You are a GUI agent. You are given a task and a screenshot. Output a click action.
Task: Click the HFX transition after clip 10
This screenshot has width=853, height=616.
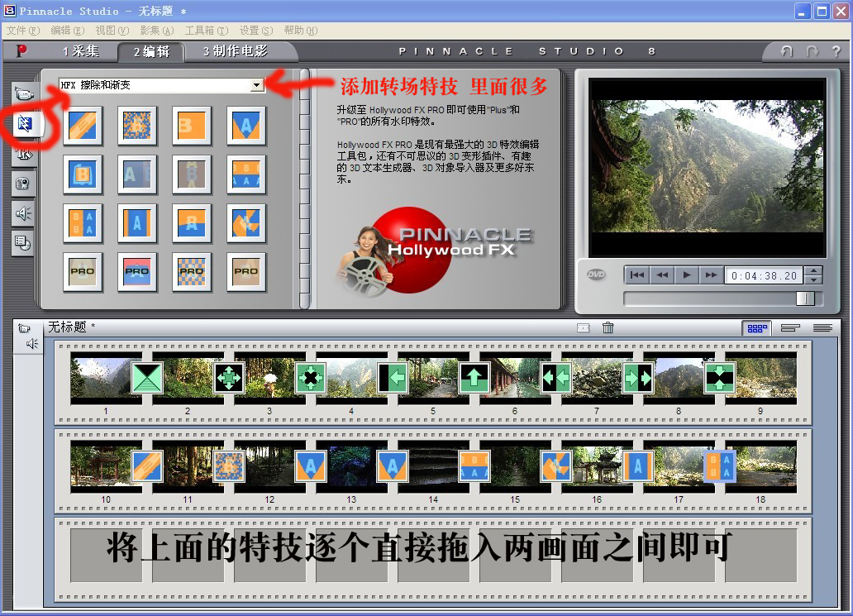(x=147, y=466)
